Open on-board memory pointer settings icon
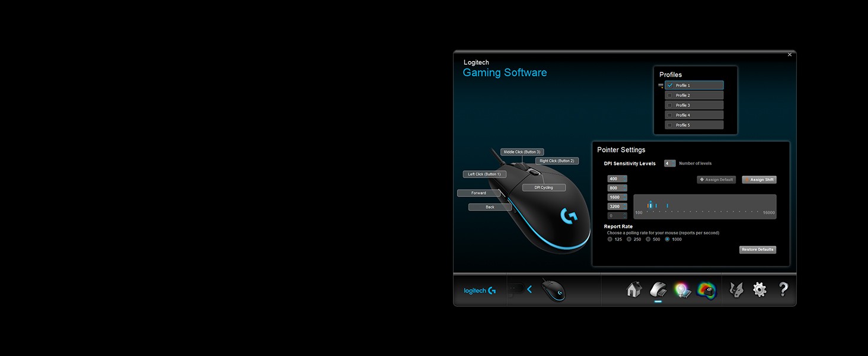Viewport: 868px width, 356px height. (658, 290)
